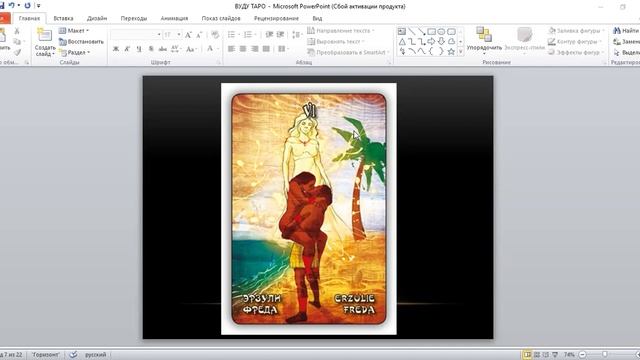Click the Восстановить button

coord(81,42)
